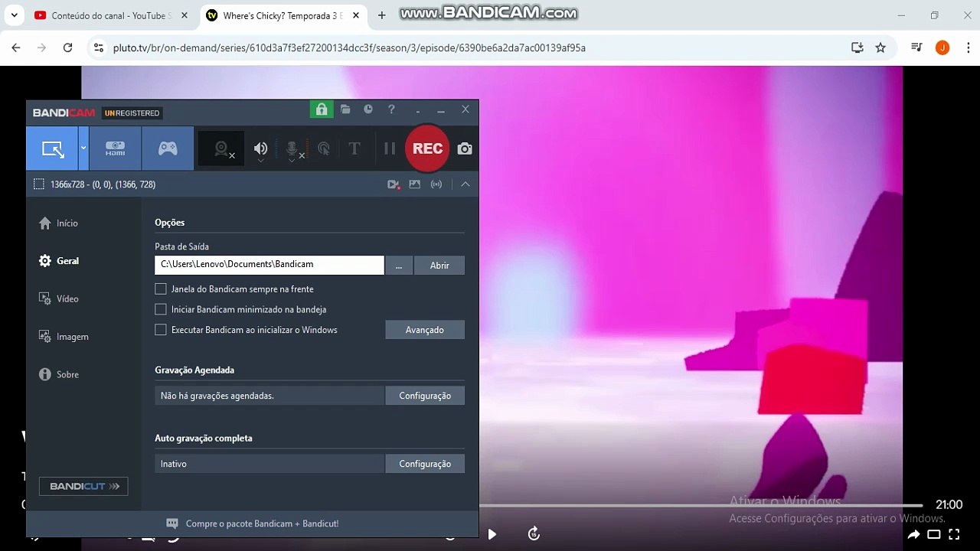Open the Vídeo settings tab

pos(59,299)
